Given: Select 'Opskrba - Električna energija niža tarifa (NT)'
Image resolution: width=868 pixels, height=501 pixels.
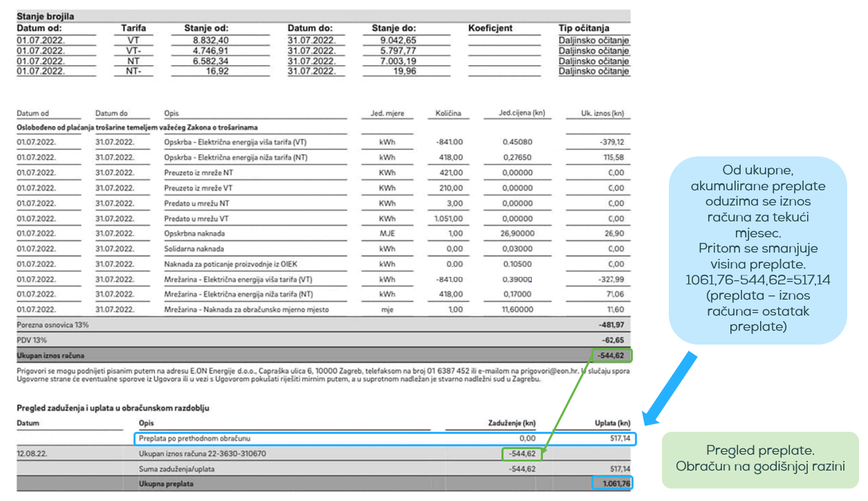Looking at the screenshot, I should [x=235, y=158].
